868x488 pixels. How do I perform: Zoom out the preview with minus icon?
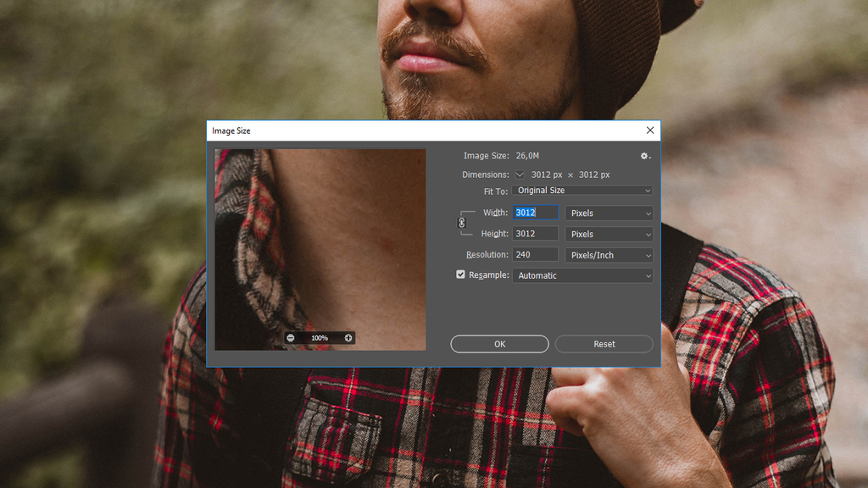coord(291,338)
